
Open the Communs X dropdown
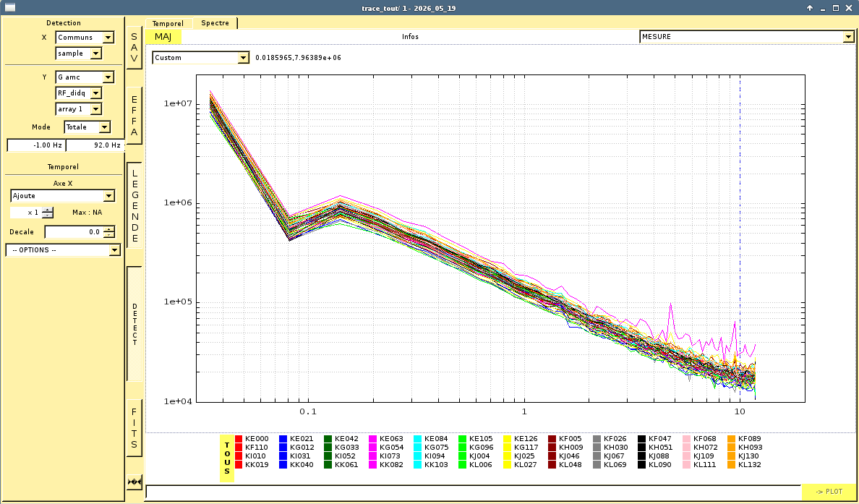point(85,38)
